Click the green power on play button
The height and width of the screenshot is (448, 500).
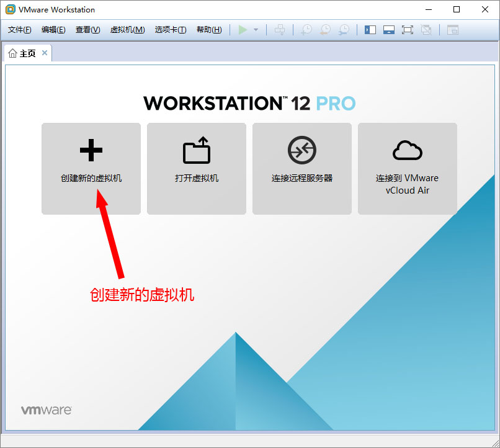point(243,30)
